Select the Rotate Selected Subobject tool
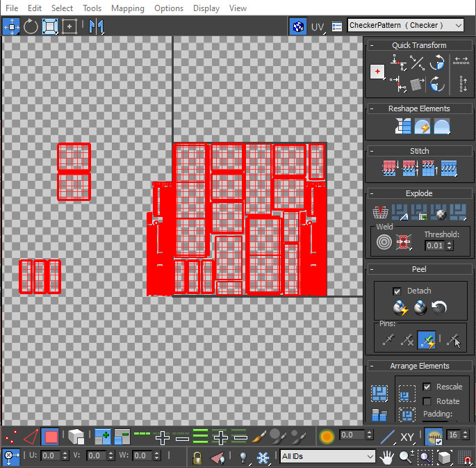This screenshot has width=476, height=468. tap(31, 26)
